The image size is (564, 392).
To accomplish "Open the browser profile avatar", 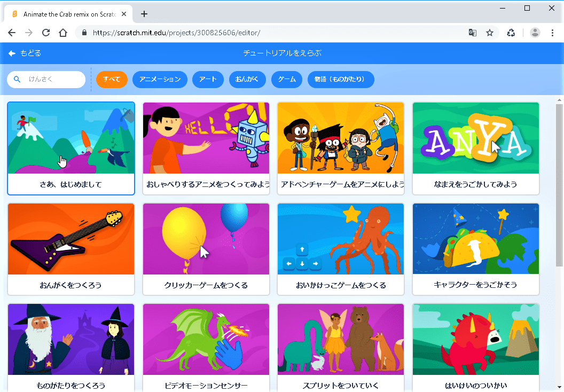I will point(535,33).
